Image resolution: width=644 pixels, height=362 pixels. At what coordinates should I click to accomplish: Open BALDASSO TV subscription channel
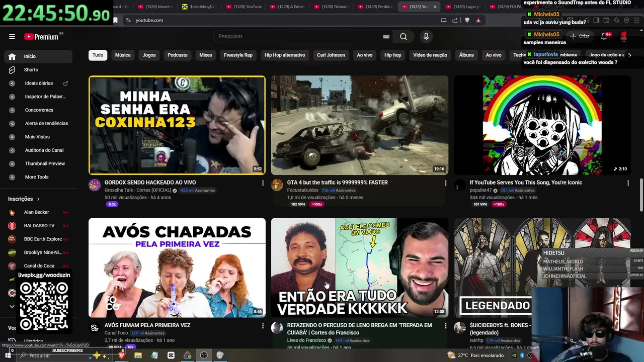click(x=38, y=226)
